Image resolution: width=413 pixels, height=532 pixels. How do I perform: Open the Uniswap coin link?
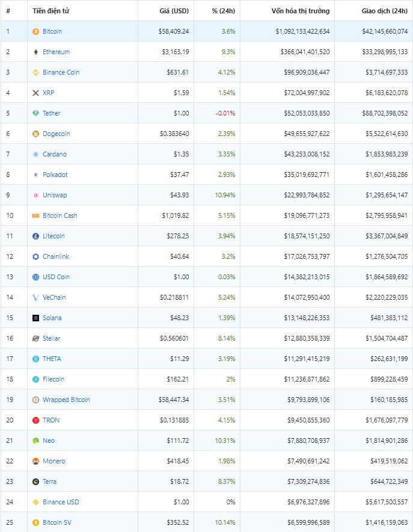pyautogui.click(x=55, y=195)
